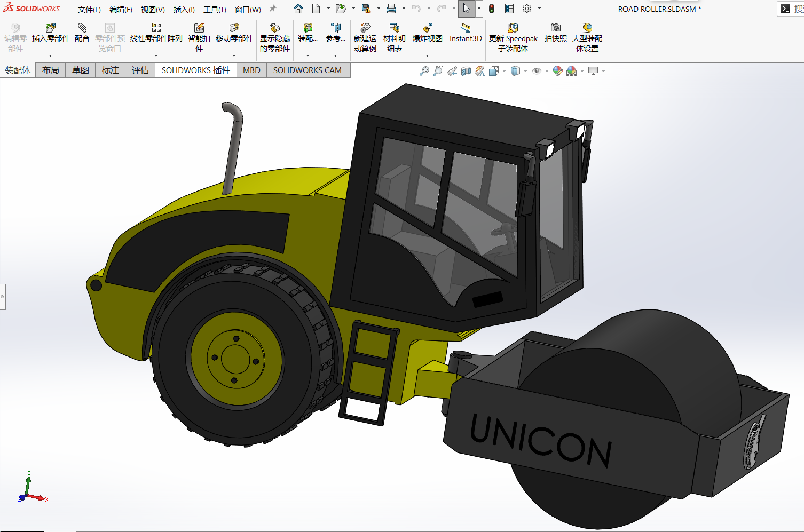This screenshot has width=804, height=532.
Task: Open an existing file
Action: tap(341, 9)
